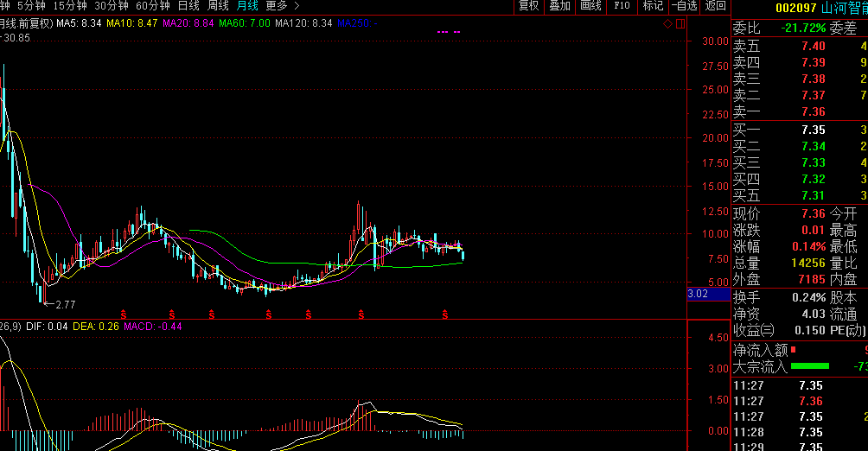Open the 画线 drawing tools
This screenshot has width=868, height=451.
[x=590, y=6]
